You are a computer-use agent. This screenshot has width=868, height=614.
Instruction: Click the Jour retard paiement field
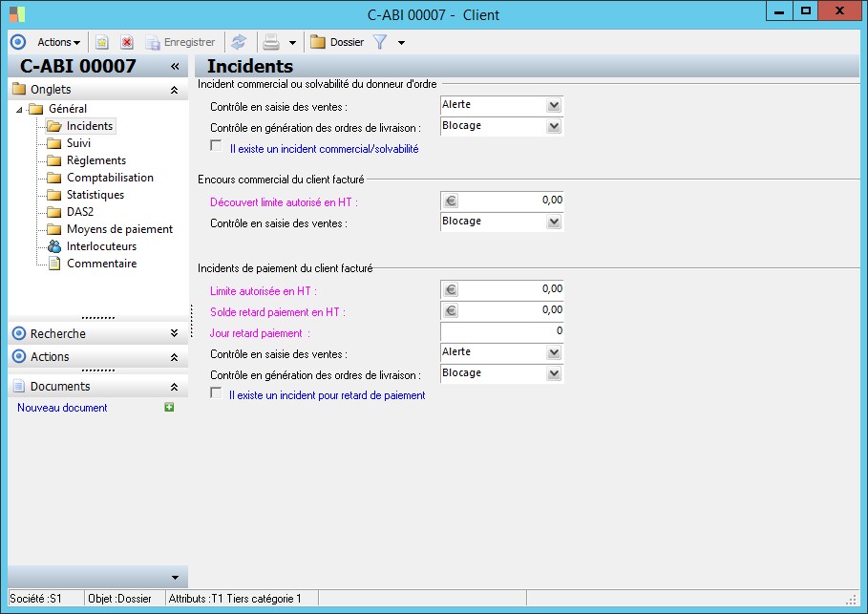(x=501, y=331)
